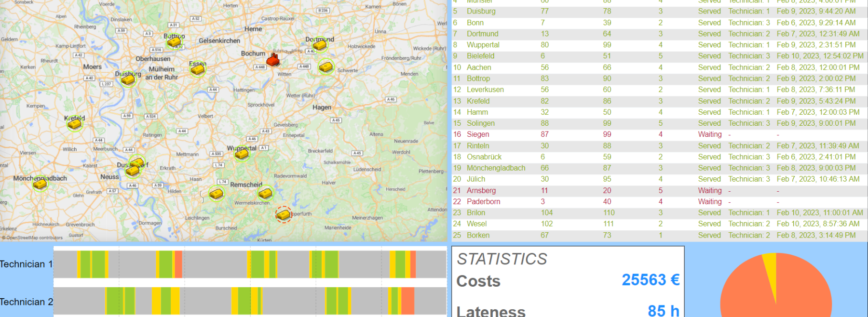Select the gold marker at Dortmund

[x=320, y=45]
